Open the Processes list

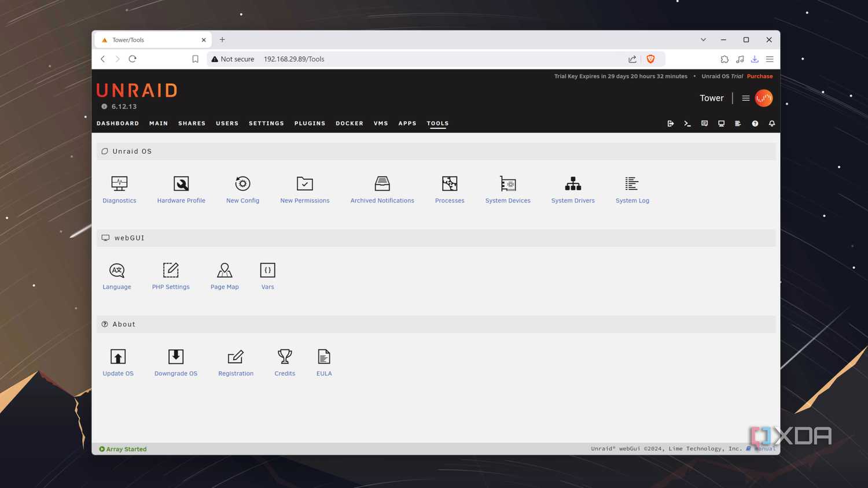[450, 190]
